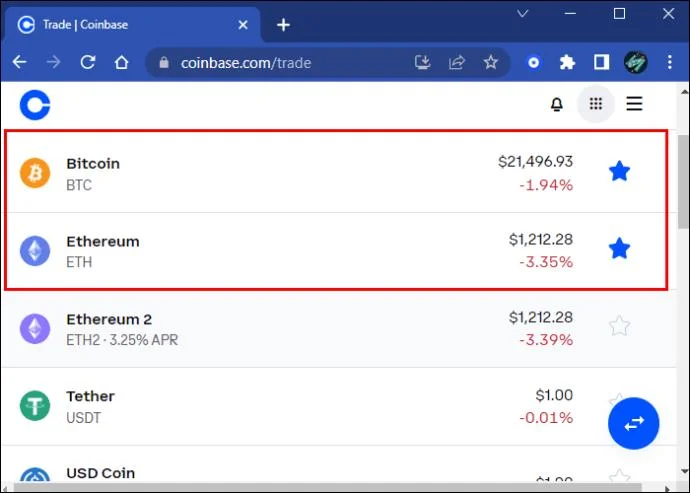Go forward in browser history

click(x=53, y=62)
